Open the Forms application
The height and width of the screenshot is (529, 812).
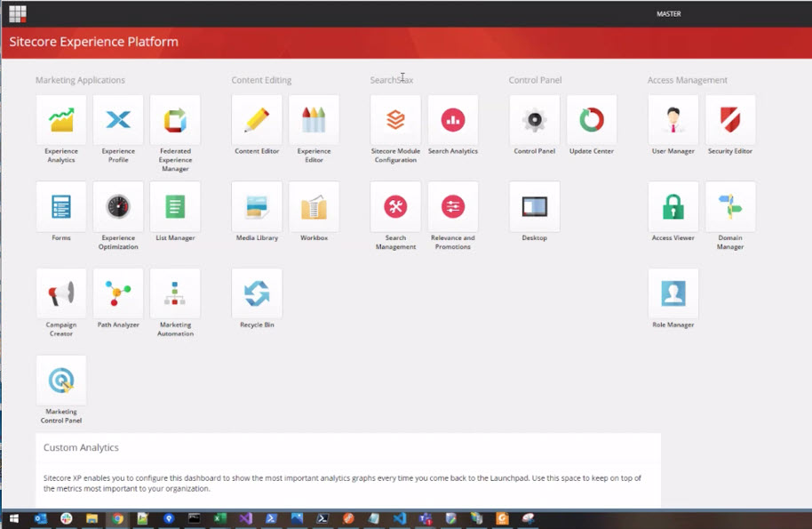tap(61, 207)
